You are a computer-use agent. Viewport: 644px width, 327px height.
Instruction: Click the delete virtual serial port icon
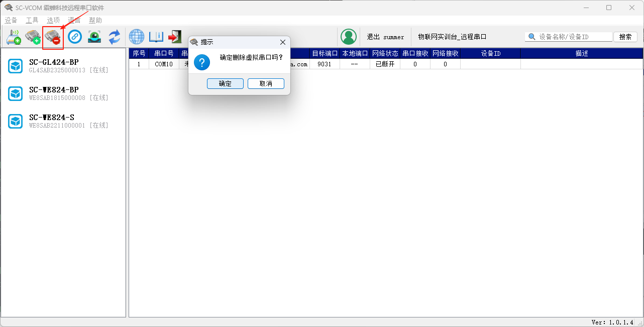click(x=53, y=38)
